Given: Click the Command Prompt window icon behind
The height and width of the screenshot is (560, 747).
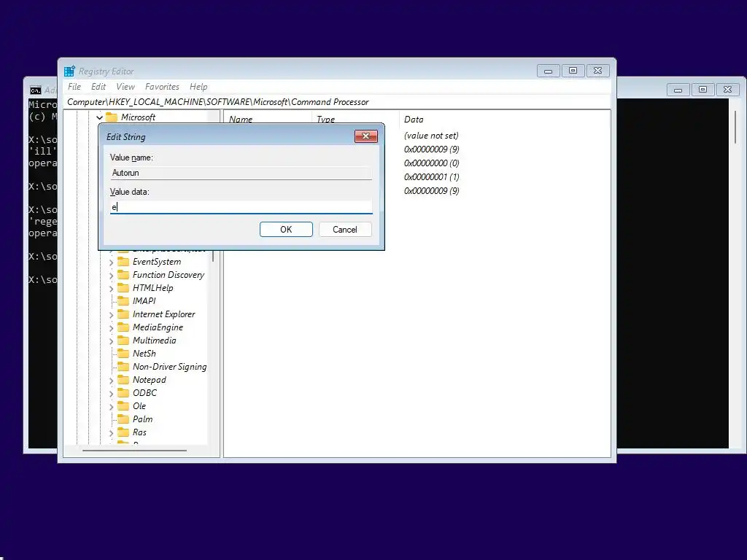Looking at the screenshot, I should click(x=36, y=90).
